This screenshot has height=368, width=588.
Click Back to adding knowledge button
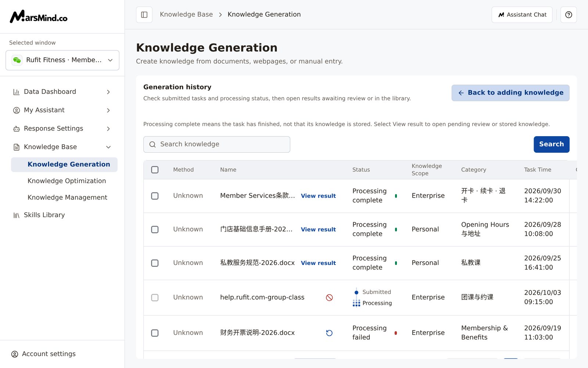[x=510, y=93]
